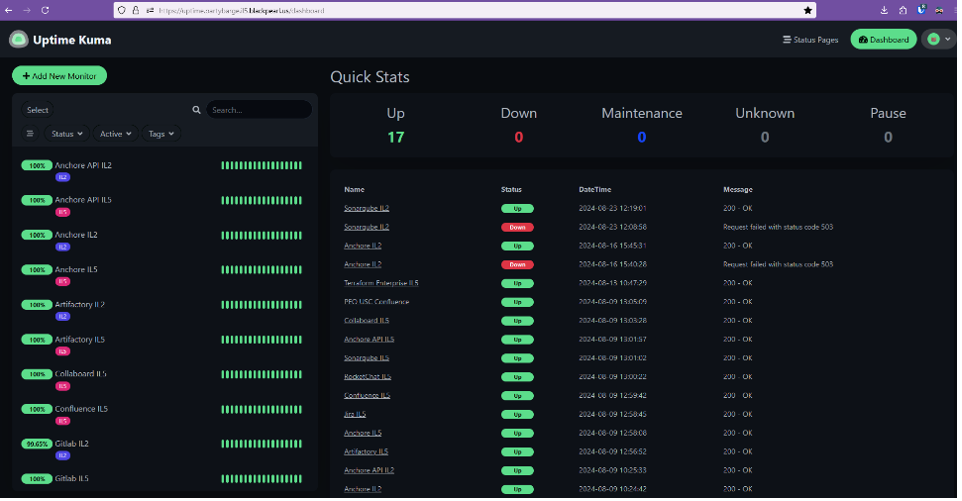
Task: Open the user avatar profile menu
Action: click(x=939, y=39)
